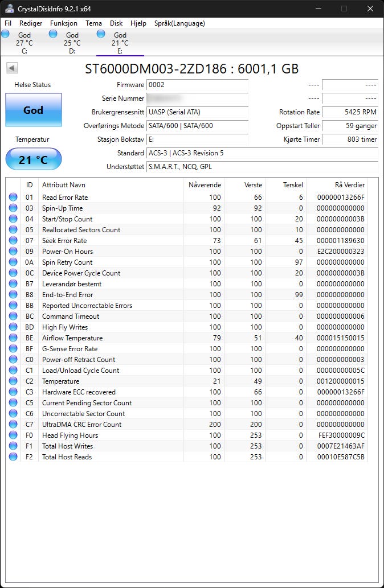Sort by the ID column header
Image resolution: width=384 pixels, height=588 pixels.
click(29, 185)
